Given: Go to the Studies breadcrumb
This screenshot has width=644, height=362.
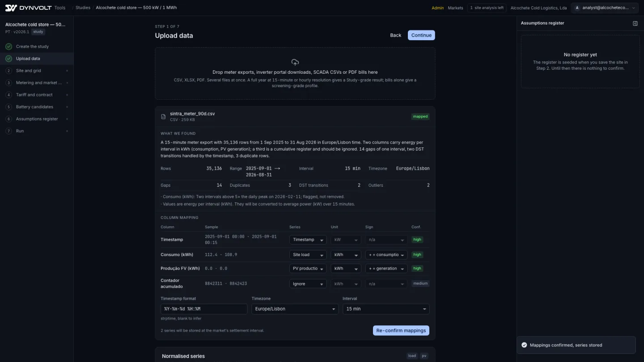Looking at the screenshot, I should click(x=83, y=8).
